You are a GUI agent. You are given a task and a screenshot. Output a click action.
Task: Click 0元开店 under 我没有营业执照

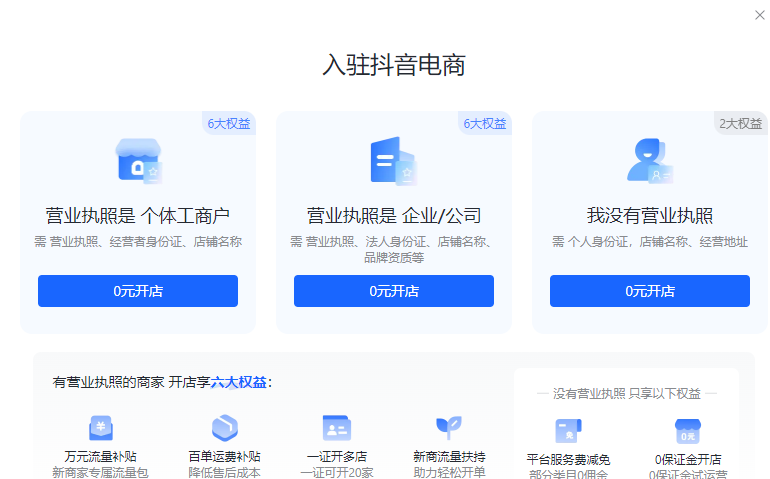click(x=650, y=291)
